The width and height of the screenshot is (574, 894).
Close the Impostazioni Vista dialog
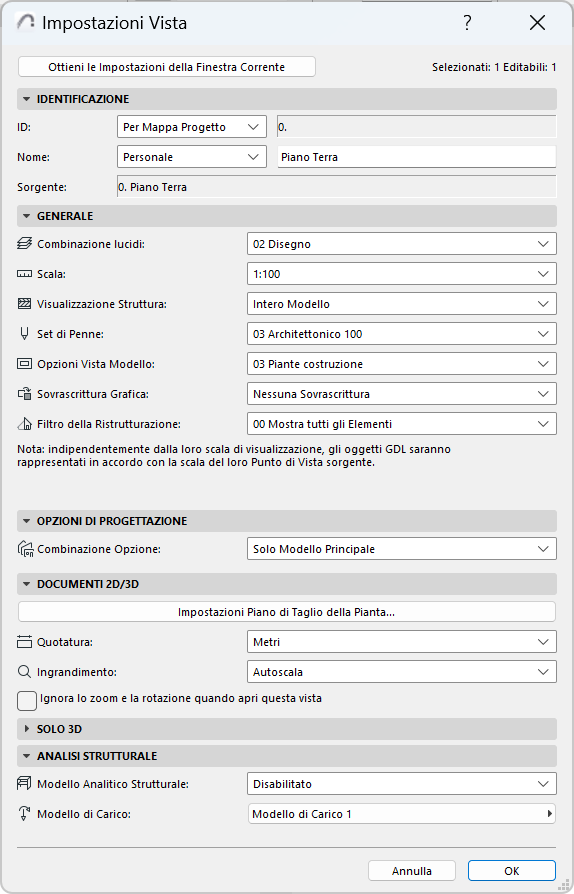[538, 23]
